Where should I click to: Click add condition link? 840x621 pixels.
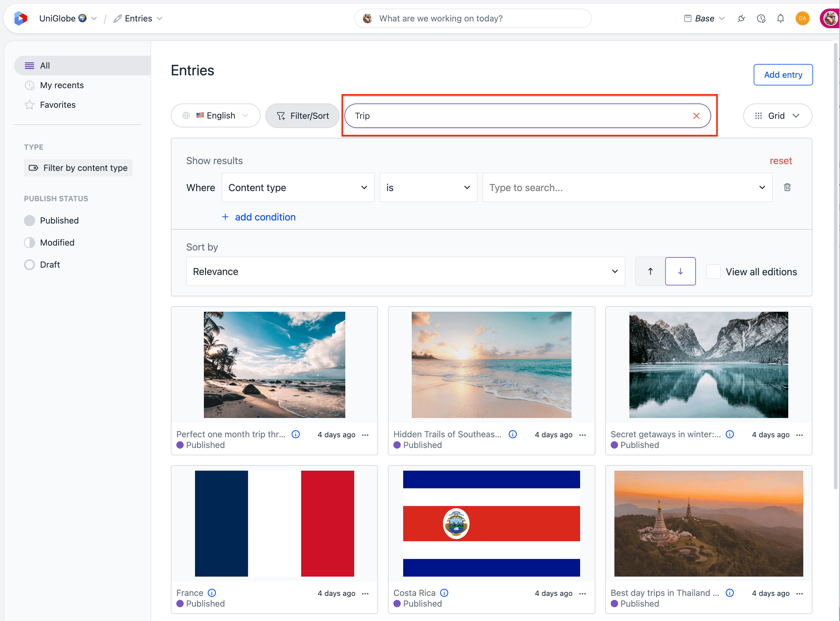click(259, 217)
